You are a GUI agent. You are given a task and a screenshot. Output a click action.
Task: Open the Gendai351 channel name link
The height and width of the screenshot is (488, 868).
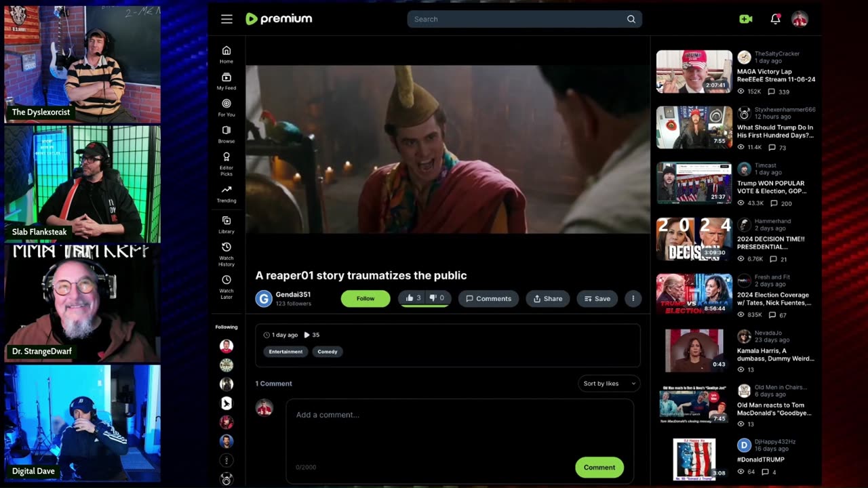[x=293, y=295]
